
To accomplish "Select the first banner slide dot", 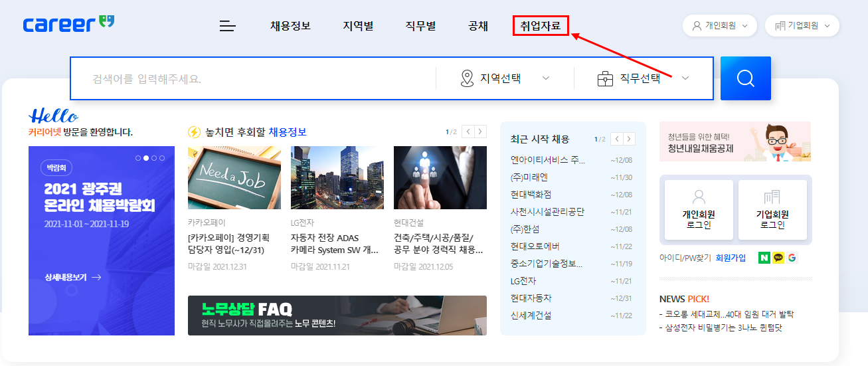I will coord(138,158).
